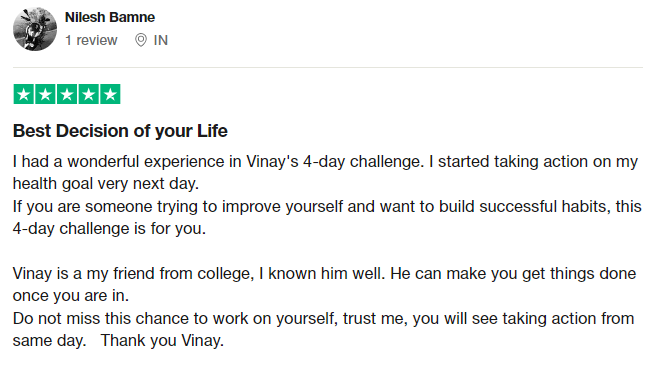Click the "1 review" count text
This screenshot has width=655, height=366.
(91, 40)
